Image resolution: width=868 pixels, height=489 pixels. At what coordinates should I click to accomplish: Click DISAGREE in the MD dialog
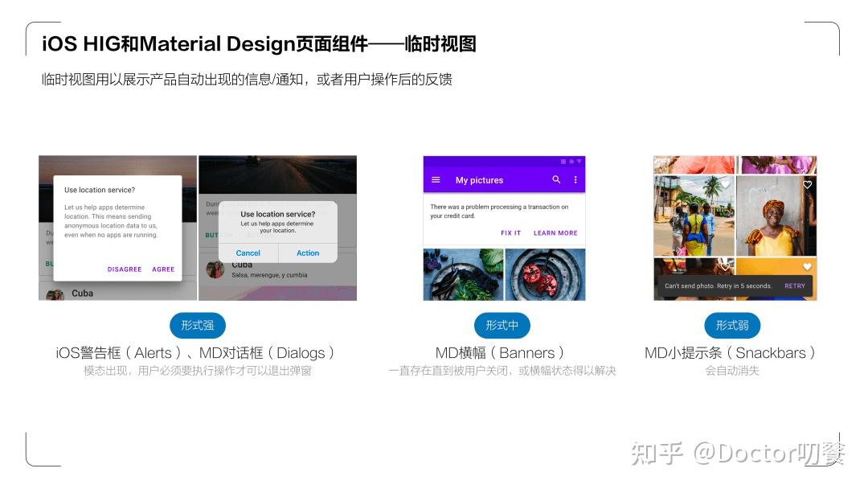[125, 269]
